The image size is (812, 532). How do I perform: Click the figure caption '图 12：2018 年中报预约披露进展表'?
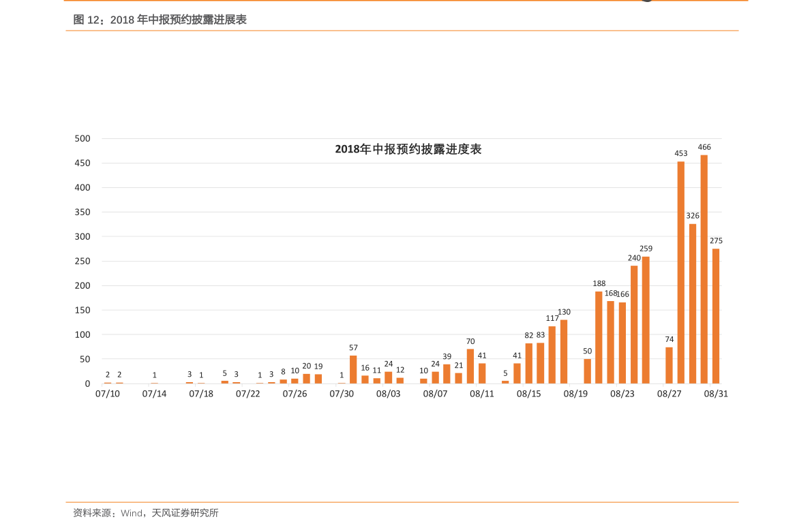coord(160,20)
